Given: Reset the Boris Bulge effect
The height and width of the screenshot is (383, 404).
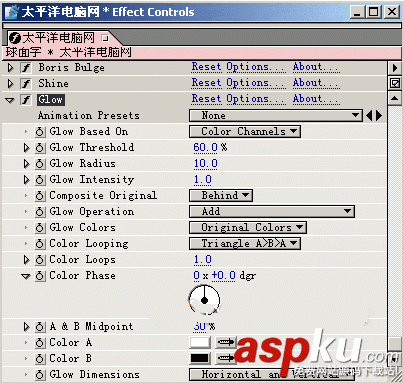Looking at the screenshot, I should click(x=206, y=67).
